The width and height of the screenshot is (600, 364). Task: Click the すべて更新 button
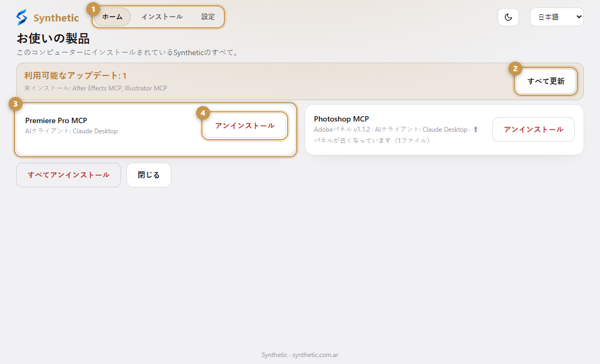546,81
